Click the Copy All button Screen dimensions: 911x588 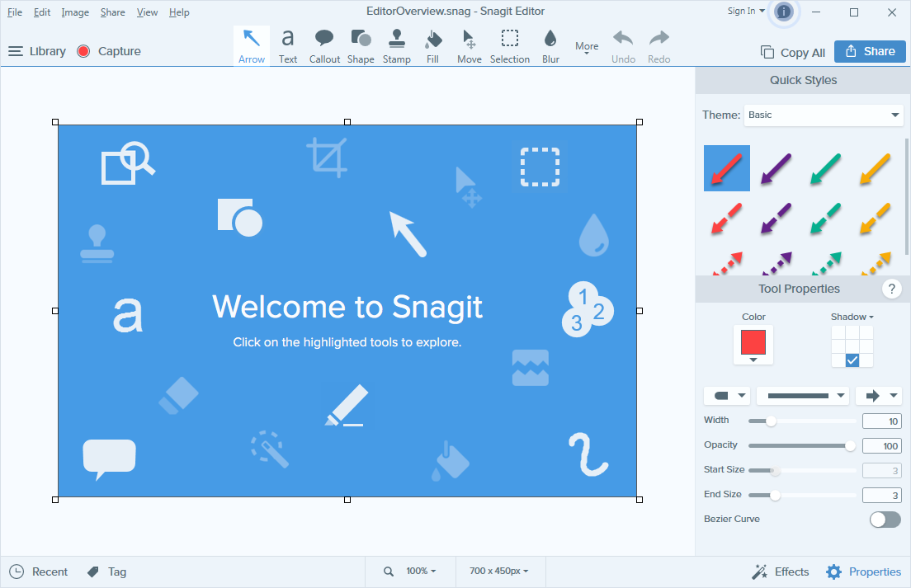click(792, 52)
